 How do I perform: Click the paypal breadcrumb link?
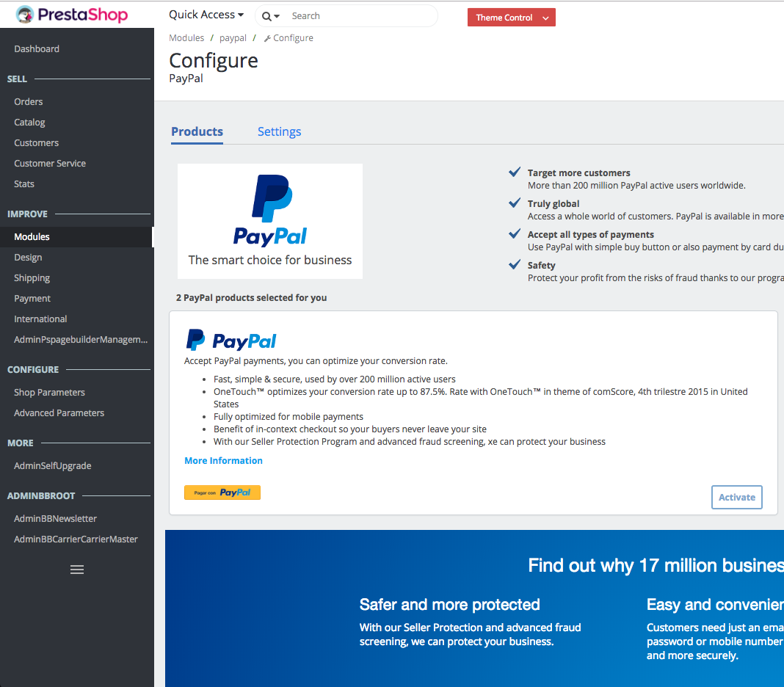pyautogui.click(x=233, y=38)
